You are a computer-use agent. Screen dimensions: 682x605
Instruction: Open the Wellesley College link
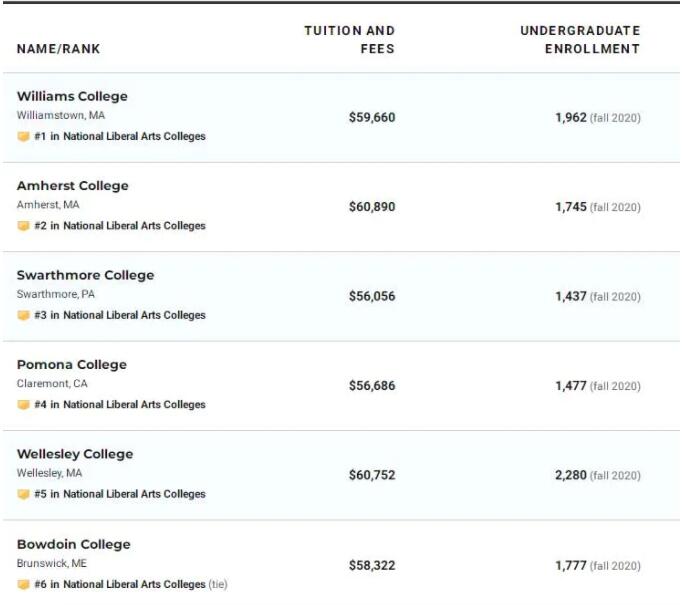coord(74,454)
